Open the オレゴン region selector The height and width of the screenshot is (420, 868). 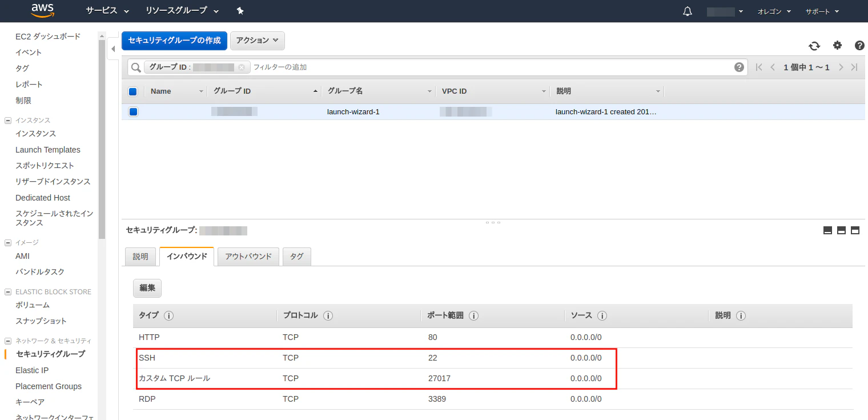click(774, 11)
